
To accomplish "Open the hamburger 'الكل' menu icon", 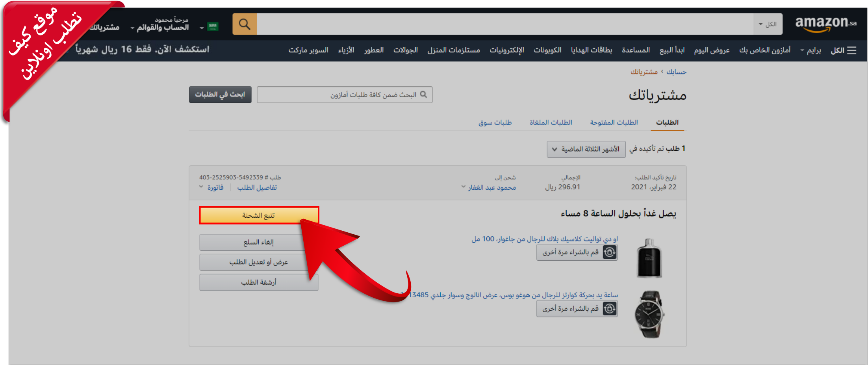I will coord(851,50).
